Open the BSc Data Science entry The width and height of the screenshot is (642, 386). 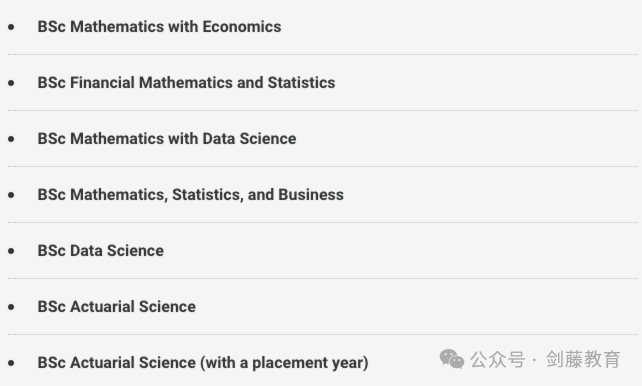(101, 251)
